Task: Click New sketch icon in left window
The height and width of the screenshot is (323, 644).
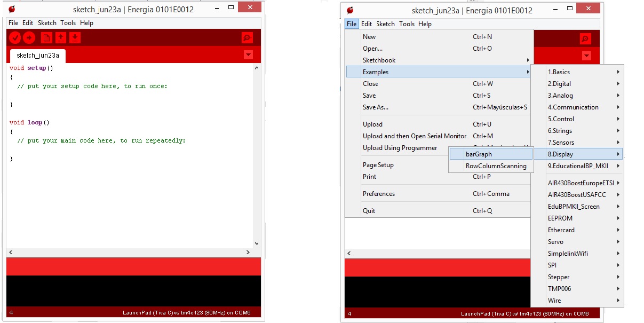Action: [47, 37]
